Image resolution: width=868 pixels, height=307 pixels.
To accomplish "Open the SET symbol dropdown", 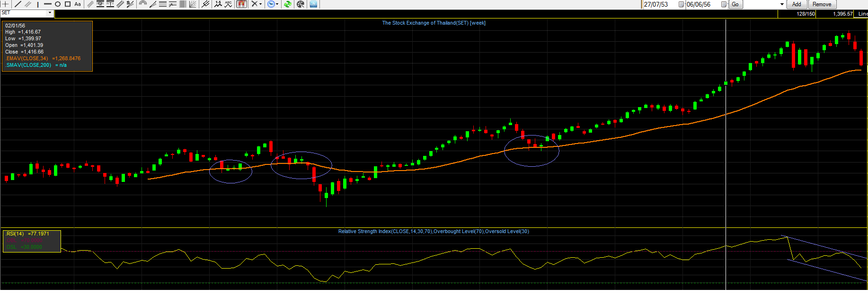I will 50,13.
